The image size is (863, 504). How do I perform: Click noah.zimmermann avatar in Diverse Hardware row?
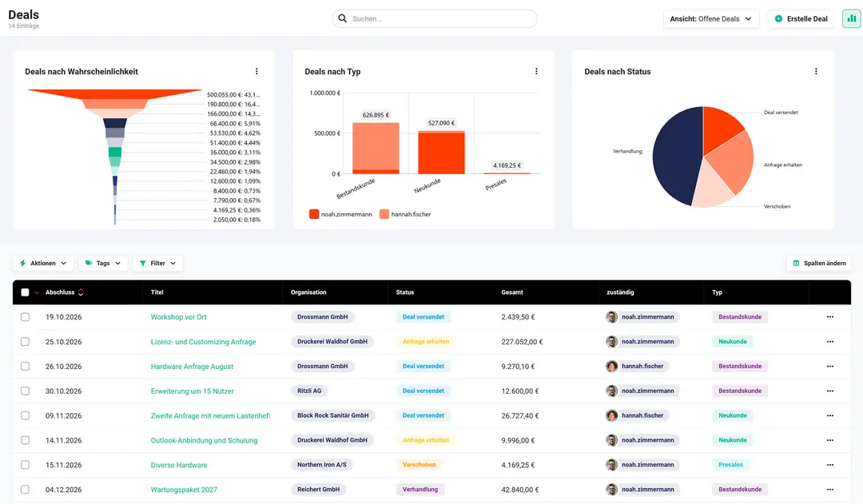(611, 465)
